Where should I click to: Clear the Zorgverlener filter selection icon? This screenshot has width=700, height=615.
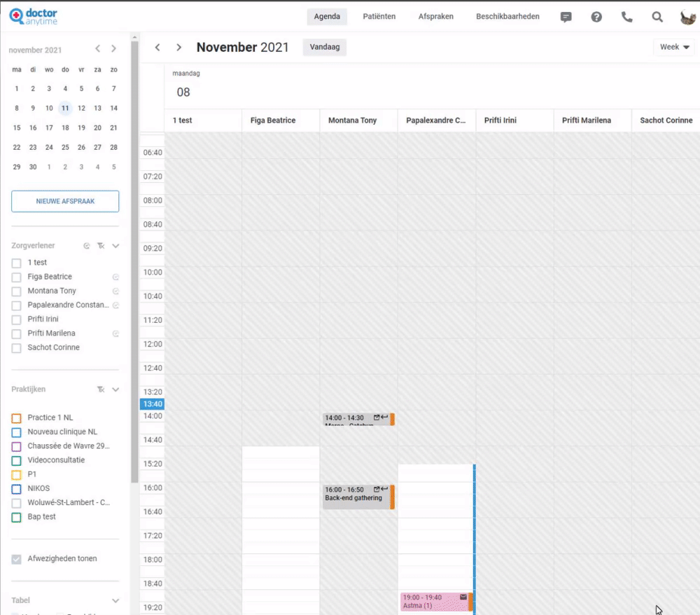coord(101,246)
